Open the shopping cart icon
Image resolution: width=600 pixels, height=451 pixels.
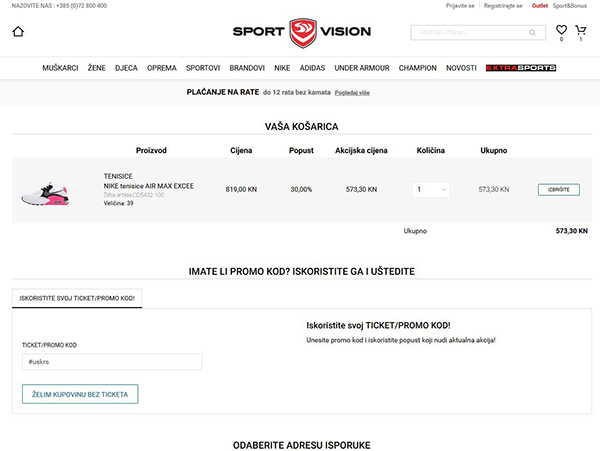tap(580, 30)
